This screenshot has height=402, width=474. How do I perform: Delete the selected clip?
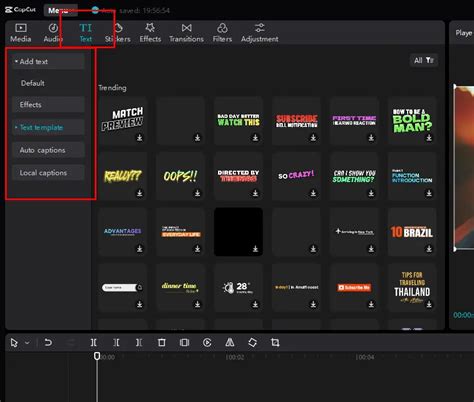(162, 342)
